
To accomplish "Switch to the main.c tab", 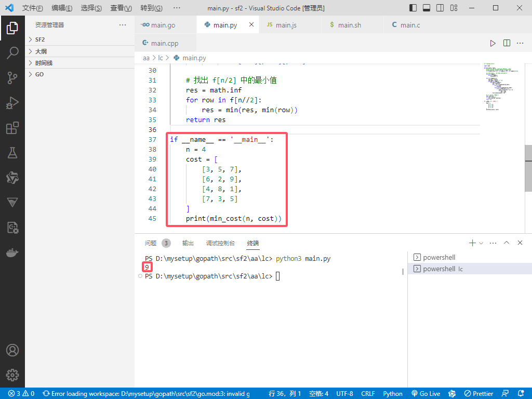I will pyautogui.click(x=415, y=25).
